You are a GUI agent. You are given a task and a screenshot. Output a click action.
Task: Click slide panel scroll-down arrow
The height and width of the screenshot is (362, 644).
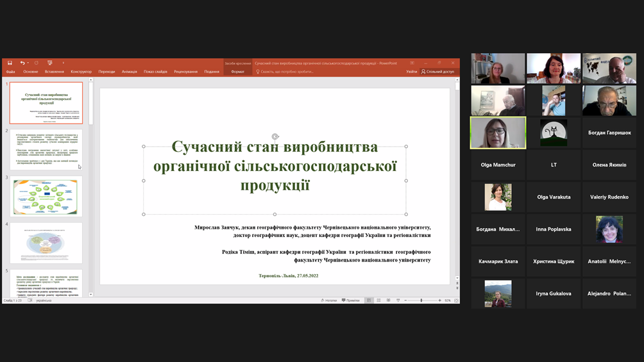91,294
